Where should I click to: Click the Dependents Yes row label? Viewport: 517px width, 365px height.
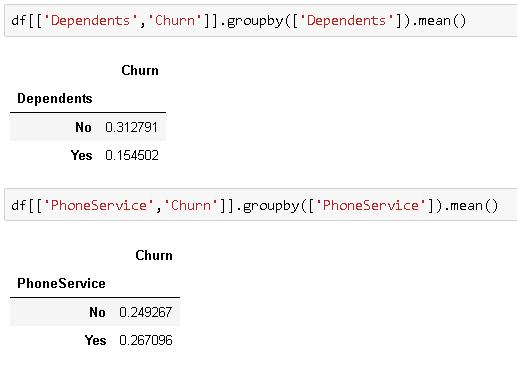(81, 155)
